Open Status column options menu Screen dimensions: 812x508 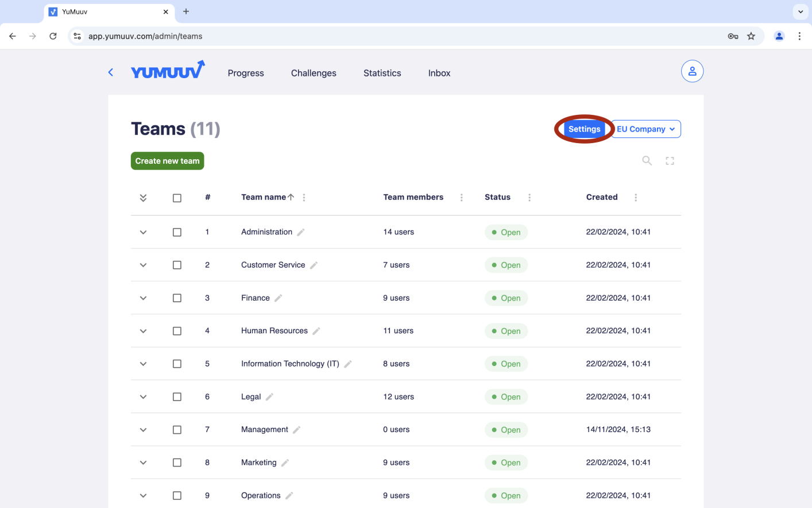[x=529, y=198]
